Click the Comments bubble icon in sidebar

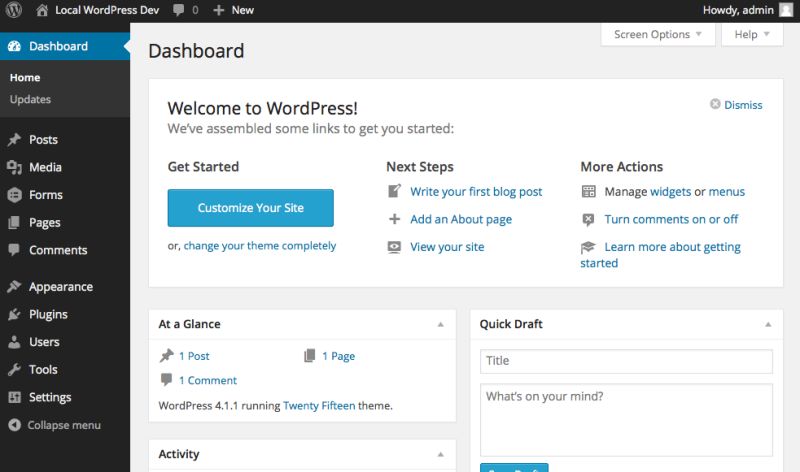[x=14, y=250]
